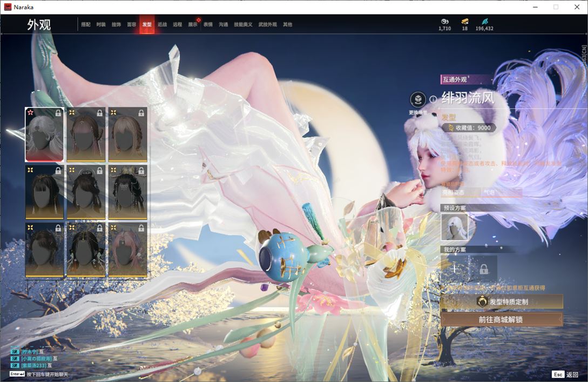588x382 pixels.
Task: Open the 搭配 outfit tab
Action: [x=85, y=24]
